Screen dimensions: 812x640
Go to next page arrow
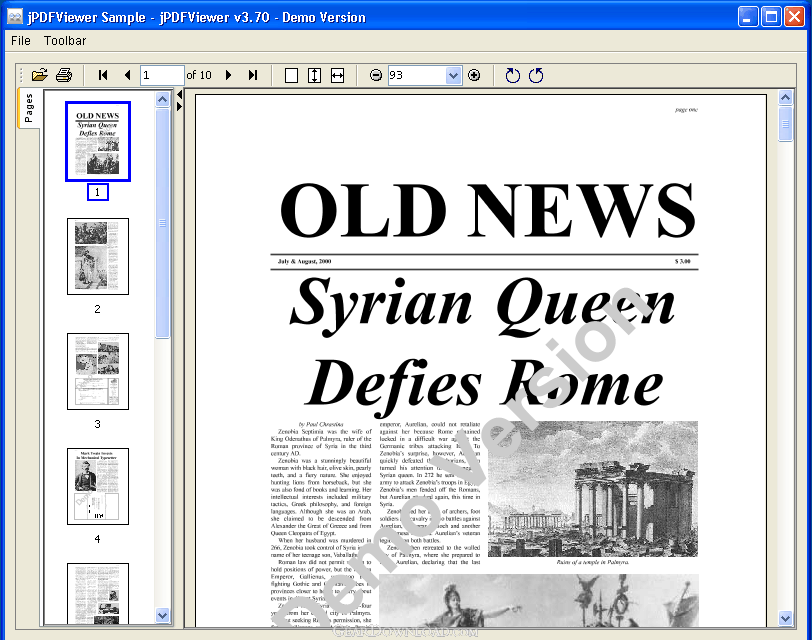click(228, 75)
